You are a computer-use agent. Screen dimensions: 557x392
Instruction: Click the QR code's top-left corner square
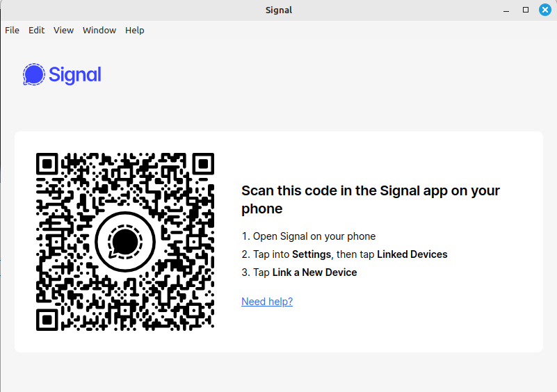(47, 164)
